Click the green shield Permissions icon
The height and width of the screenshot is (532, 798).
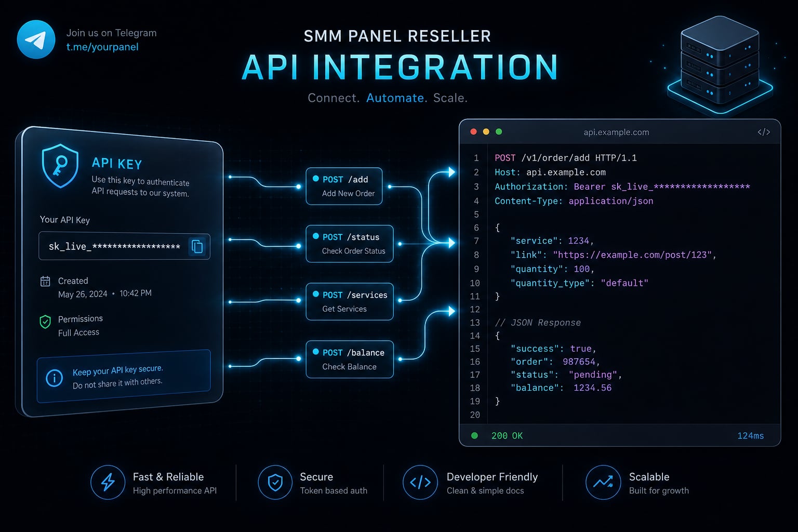[45, 322]
